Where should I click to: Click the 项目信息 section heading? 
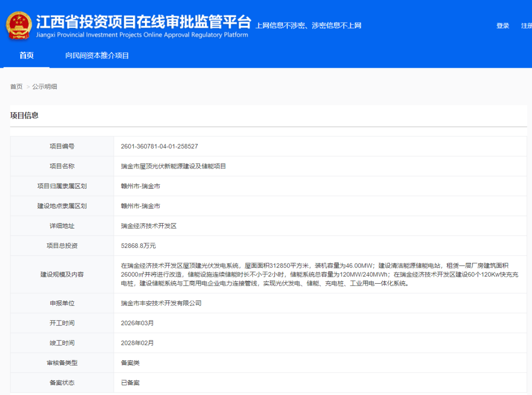click(x=24, y=116)
